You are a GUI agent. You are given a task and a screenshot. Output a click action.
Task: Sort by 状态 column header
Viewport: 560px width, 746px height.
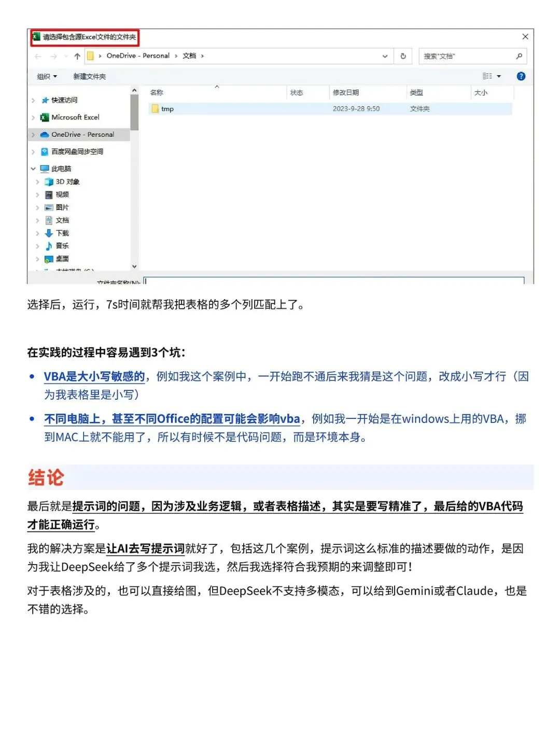297,92
